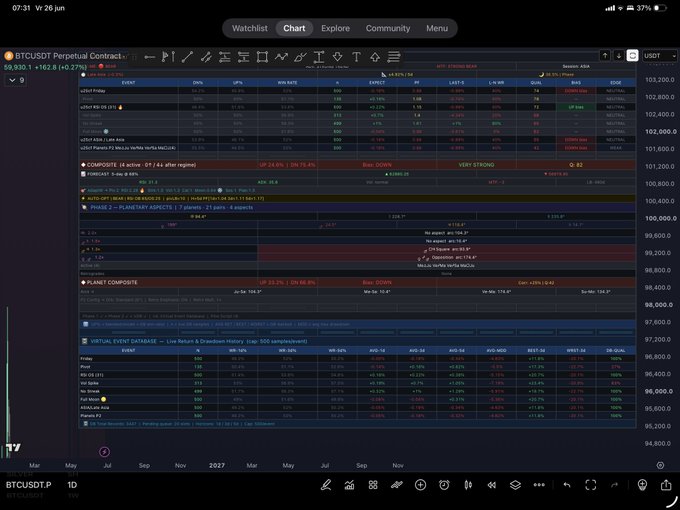Click the 100,000.0 price axis label
Viewport: 680px width, 510px height.
point(660,218)
